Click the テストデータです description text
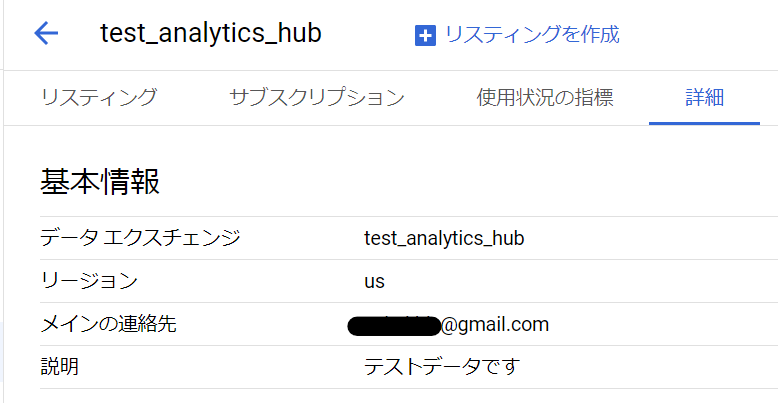Screen dimensions: 778x403 [443, 368]
